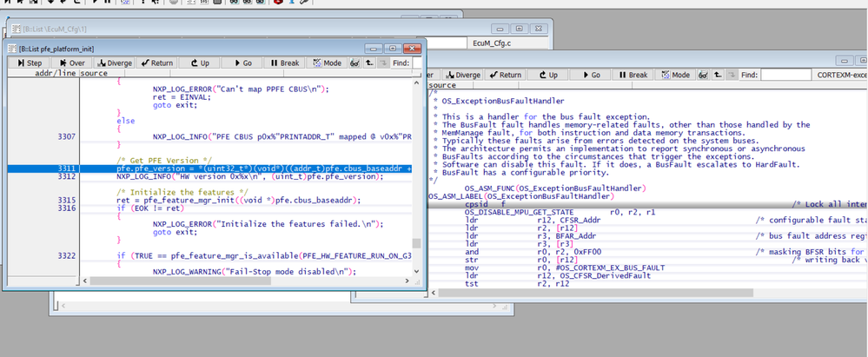Click pfe_platform_init horizontal scrollbar right arrow
Image resolution: width=868 pixels, height=357 pixels.
(408, 281)
